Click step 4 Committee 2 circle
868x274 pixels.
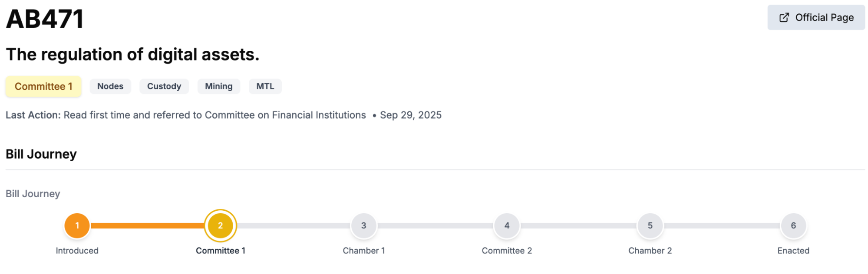click(x=507, y=225)
